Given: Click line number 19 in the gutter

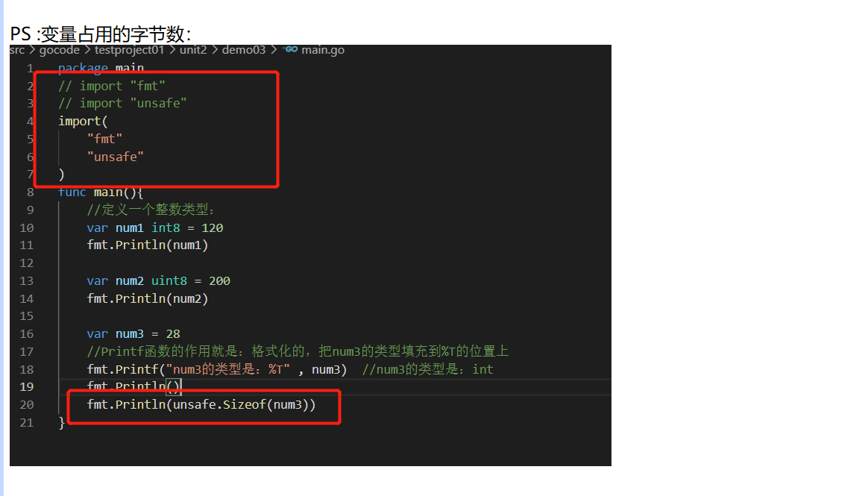Looking at the screenshot, I should (x=27, y=386).
